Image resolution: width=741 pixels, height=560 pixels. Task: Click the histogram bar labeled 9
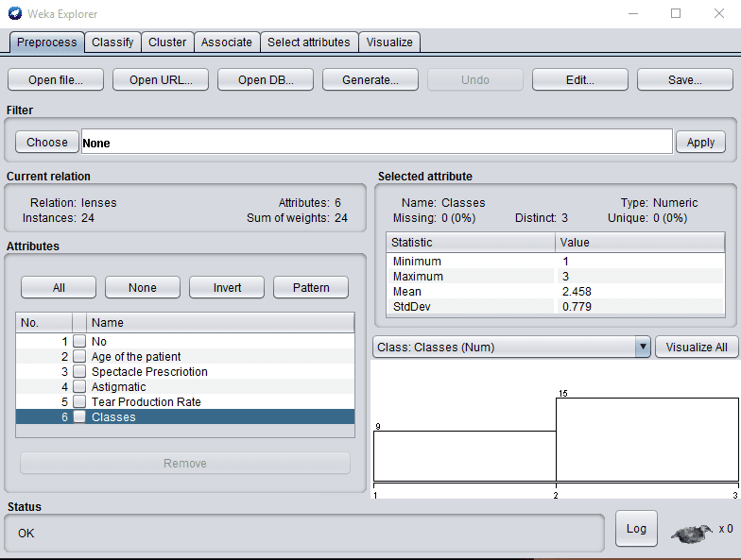pyautogui.click(x=465, y=455)
